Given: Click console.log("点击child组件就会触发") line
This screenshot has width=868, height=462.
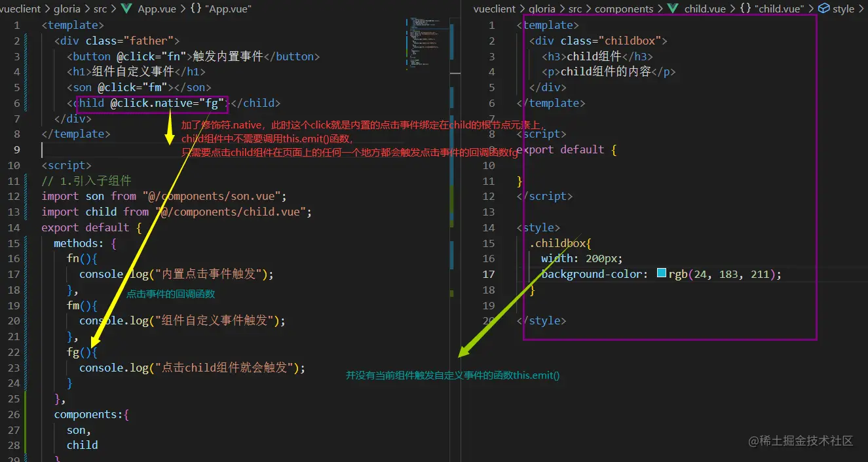Looking at the screenshot, I should (193, 368).
